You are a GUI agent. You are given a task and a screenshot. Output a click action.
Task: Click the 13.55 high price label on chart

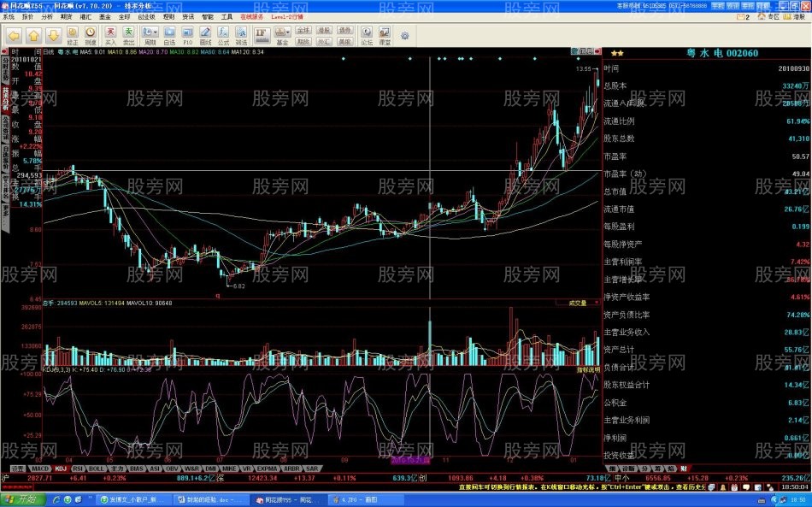(x=583, y=69)
